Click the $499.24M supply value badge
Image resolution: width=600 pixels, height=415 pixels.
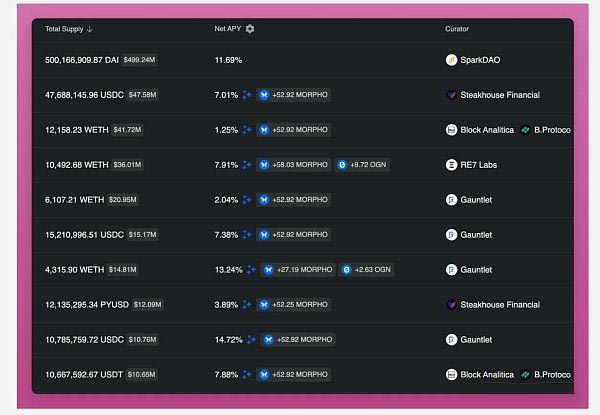(140, 60)
